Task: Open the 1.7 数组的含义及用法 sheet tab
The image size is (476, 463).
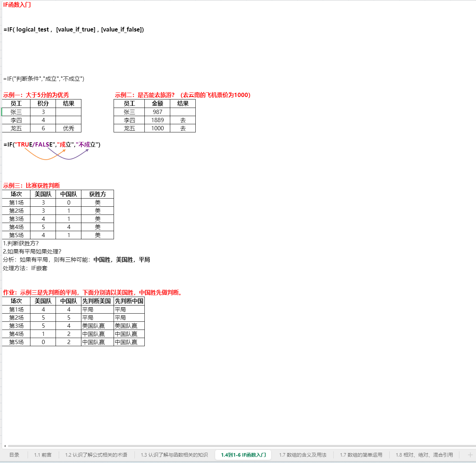Action: [x=303, y=455]
